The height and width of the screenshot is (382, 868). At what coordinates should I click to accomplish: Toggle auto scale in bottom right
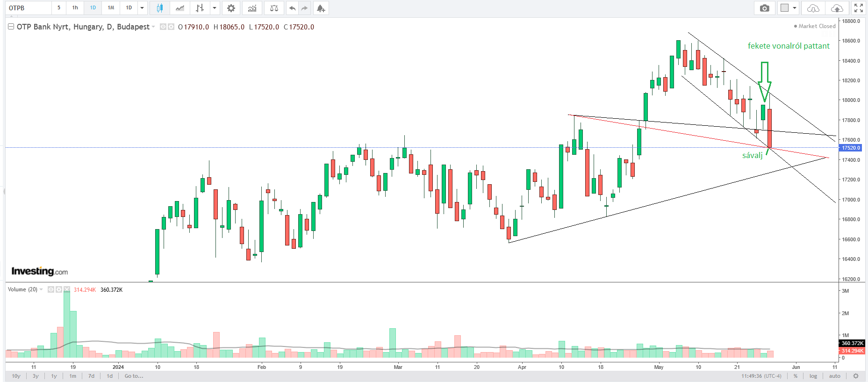[834, 376]
